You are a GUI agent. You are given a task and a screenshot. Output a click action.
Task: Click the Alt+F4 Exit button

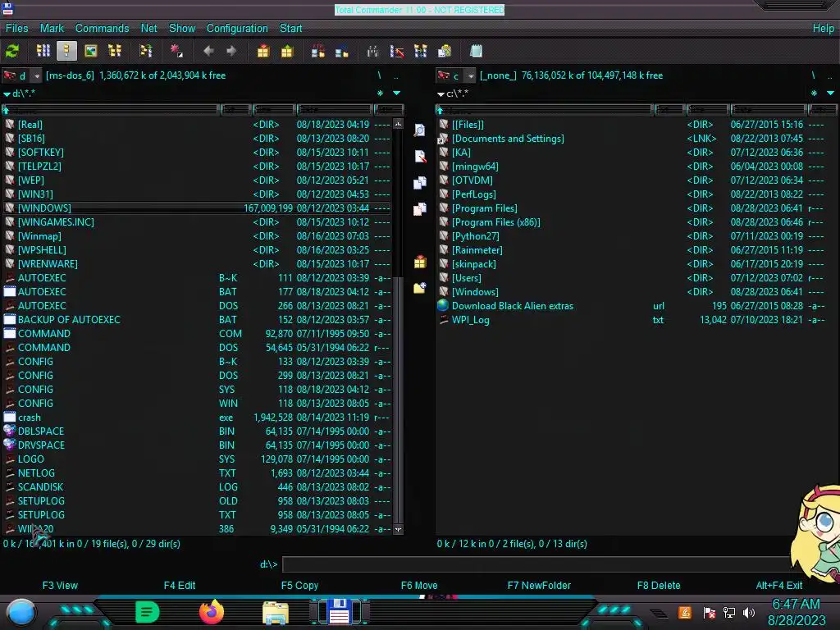coord(779,586)
